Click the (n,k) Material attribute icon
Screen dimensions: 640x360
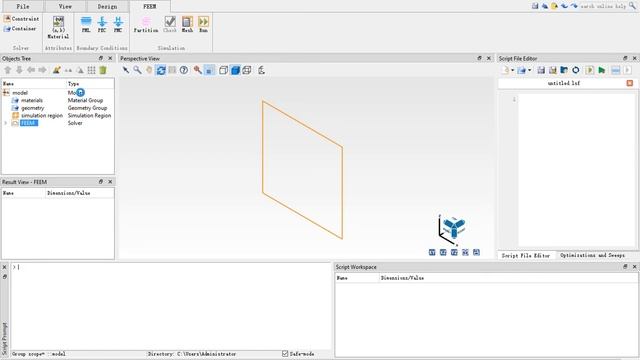pos(58,27)
